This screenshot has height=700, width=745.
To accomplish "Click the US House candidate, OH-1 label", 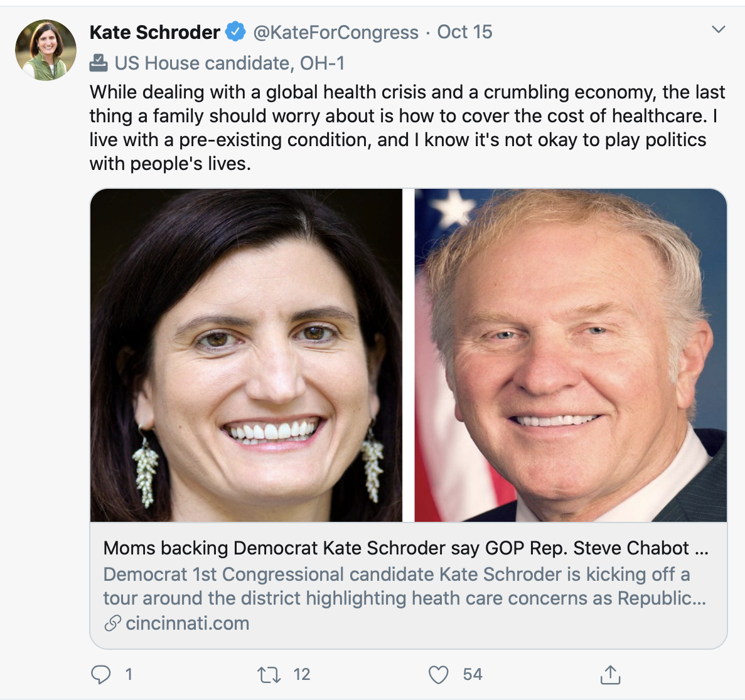I will 229,63.
